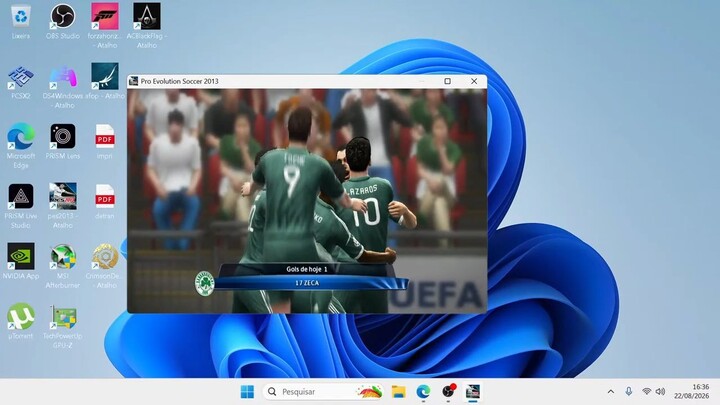Click the Pesquisar search box
This screenshot has height=405, width=720.
(x=323, y=392)
